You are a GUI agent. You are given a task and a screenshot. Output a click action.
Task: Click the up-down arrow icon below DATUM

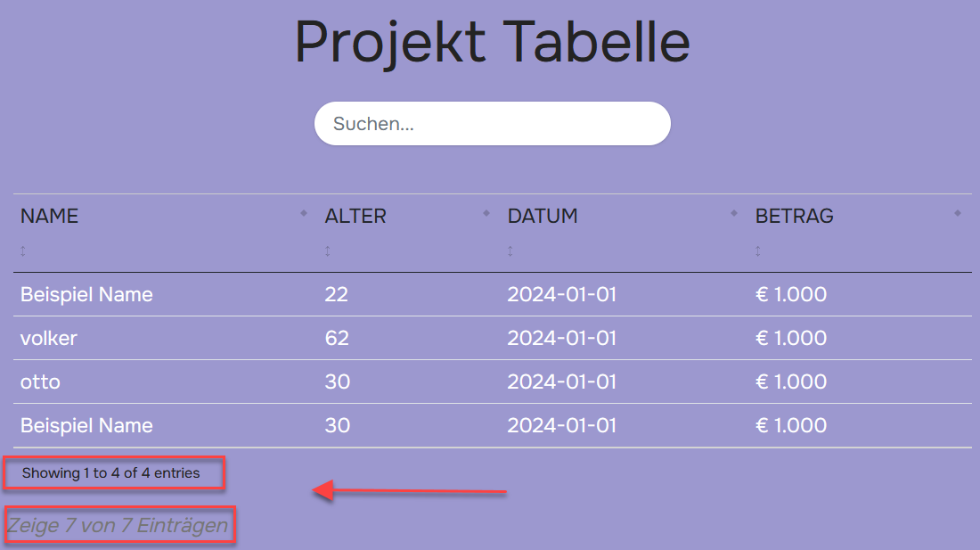510,251
